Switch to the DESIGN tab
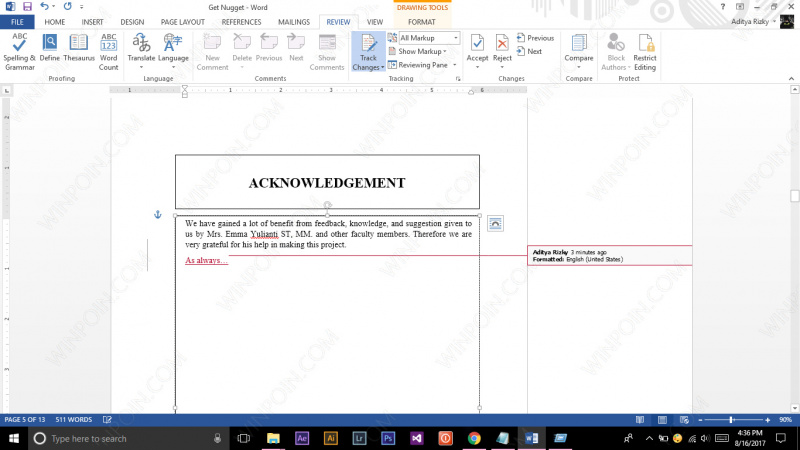800x450 pixels. tap(132, 22)
